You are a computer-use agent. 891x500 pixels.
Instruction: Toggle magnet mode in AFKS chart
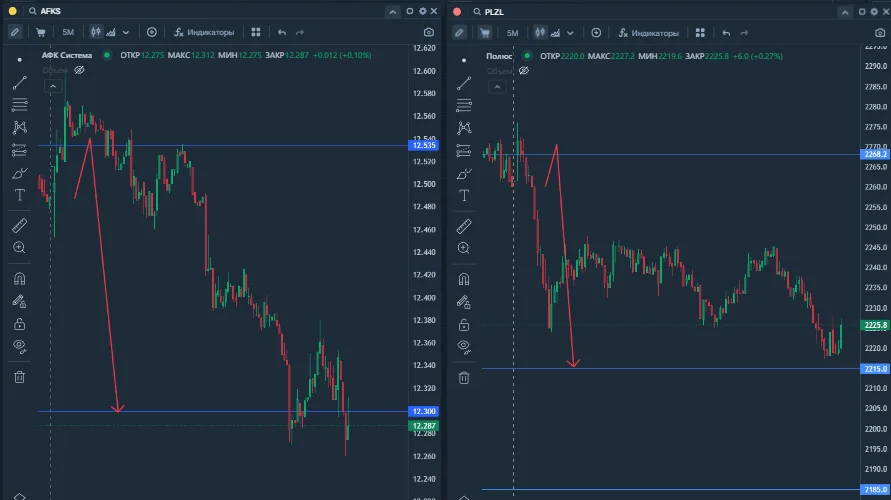pos(19,279)
